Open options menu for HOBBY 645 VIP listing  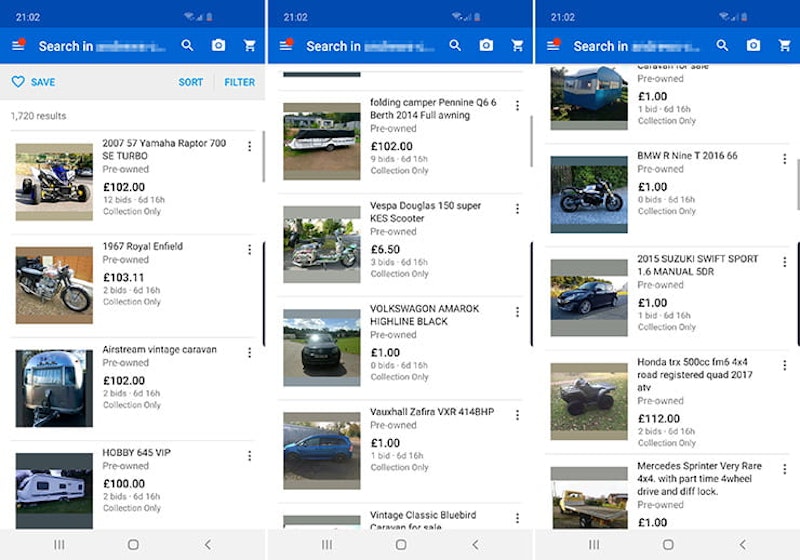pyautogui.click(x=249, y=455)
